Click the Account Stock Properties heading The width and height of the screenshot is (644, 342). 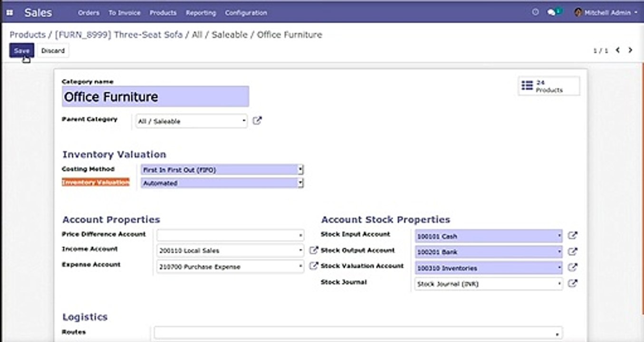385,219
